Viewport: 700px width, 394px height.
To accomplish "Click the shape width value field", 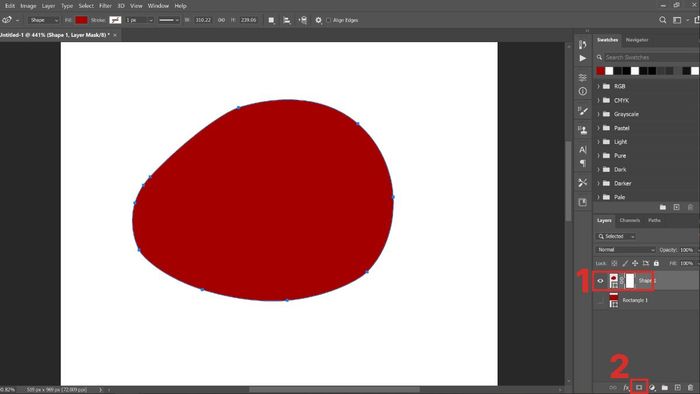I will click(203, 20).
